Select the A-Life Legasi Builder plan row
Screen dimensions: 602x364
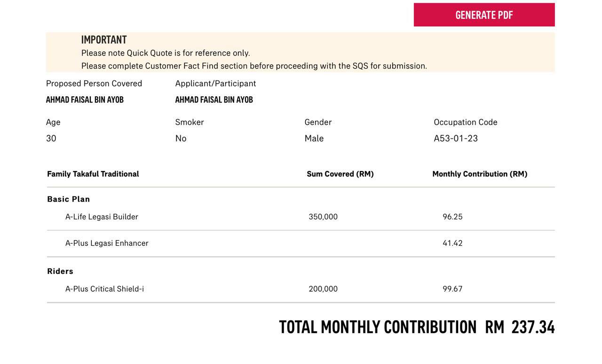[301, 217]
